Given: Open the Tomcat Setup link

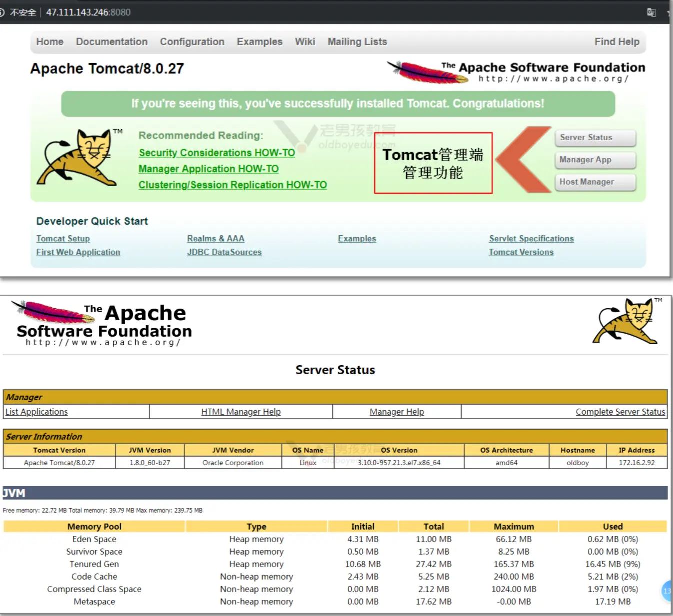Looking at the screenshot, I should click(x=63, y=239).
